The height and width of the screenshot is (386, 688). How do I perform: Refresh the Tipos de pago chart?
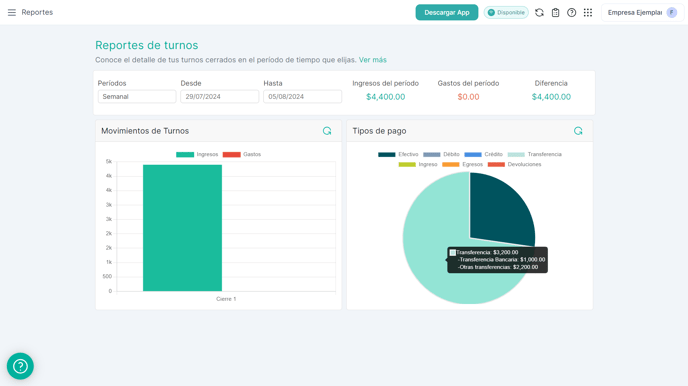(578, 131)
